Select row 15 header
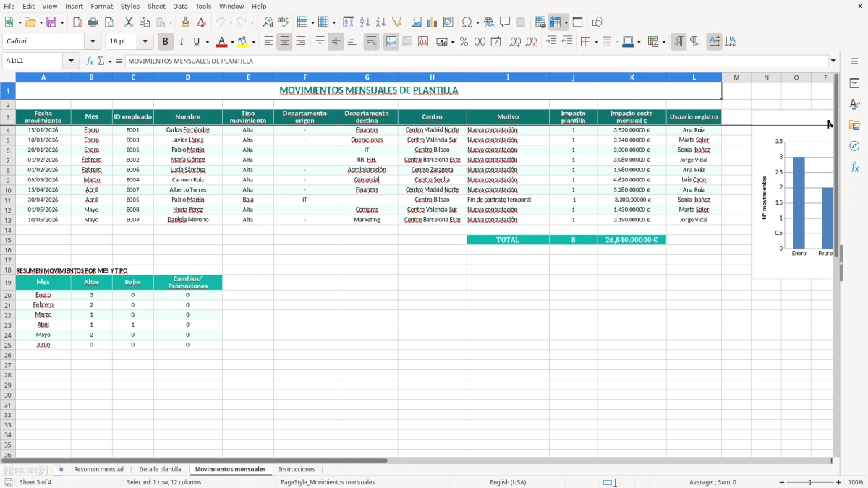This screenshot has height=488, width=868. click(7, 240)
